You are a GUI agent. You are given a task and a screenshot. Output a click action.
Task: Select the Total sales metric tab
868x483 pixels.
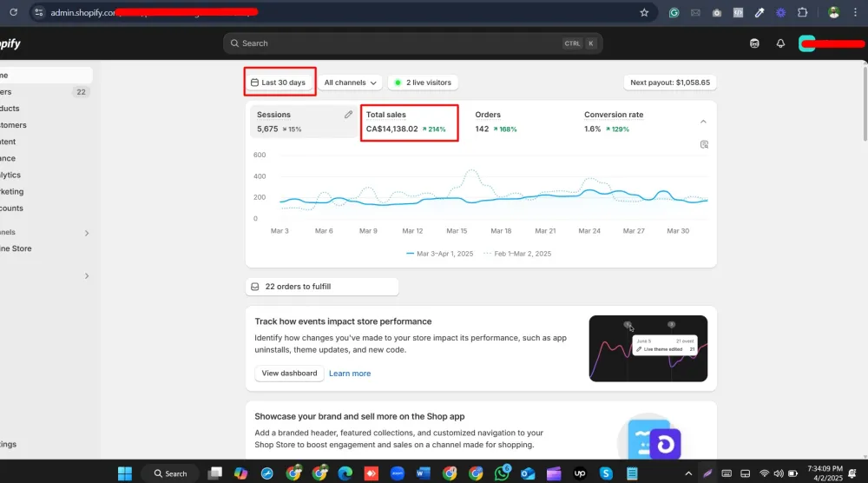pos(409,122)
